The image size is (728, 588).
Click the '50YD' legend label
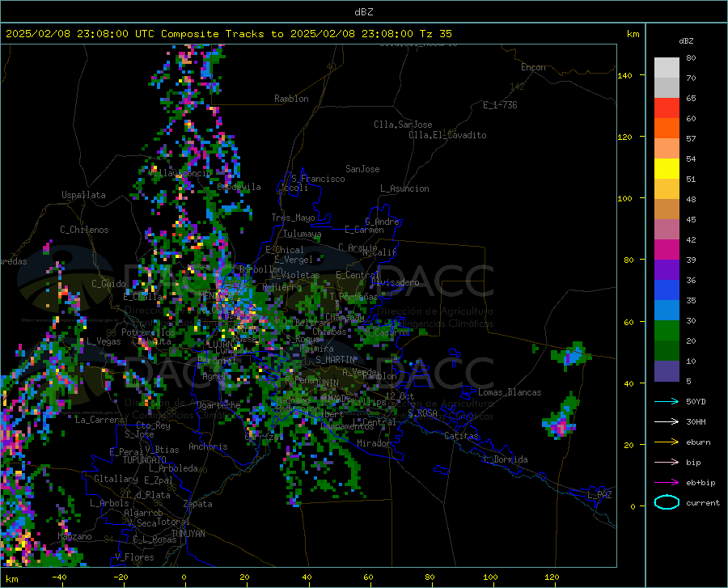(x=696, y=401)
